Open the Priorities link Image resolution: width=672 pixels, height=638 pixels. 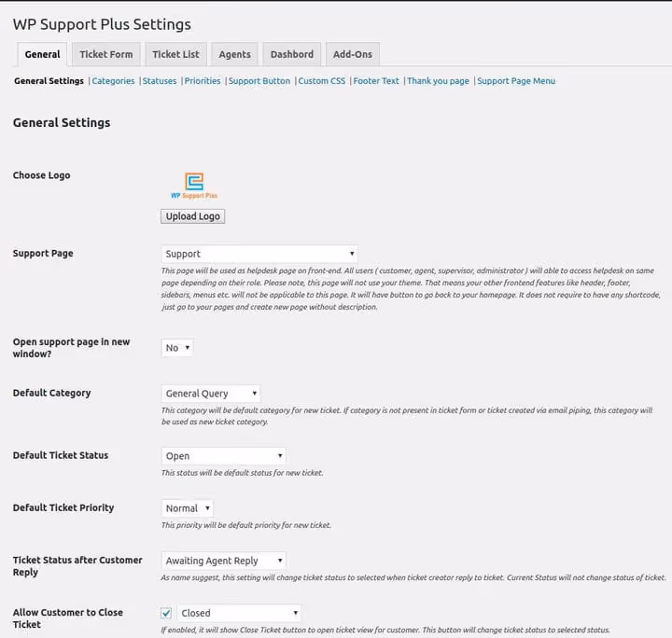(203, 81)
